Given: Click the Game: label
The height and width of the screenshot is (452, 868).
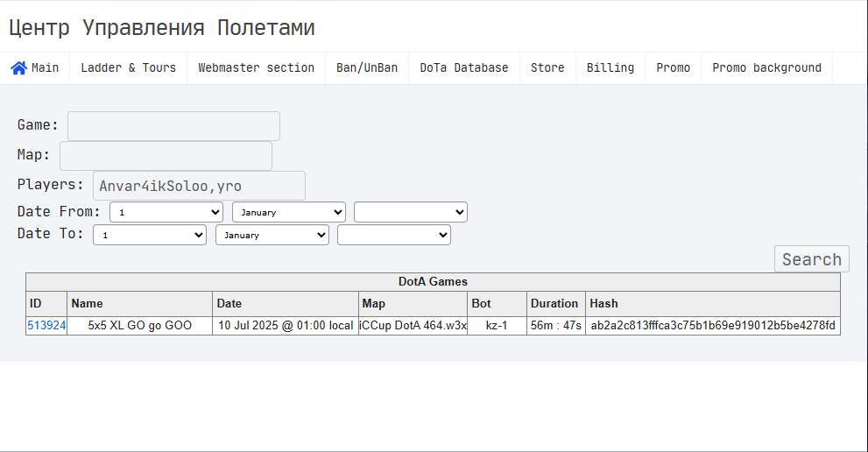Looking at the screenshot, I should click(x=38, y=125).
